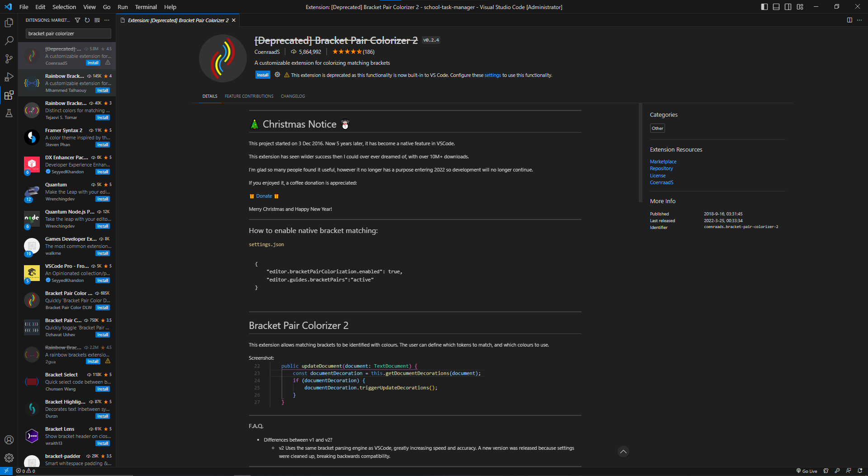Open the File menu
Viewport: 868px width, 476px height.
click(x=24, y=7)
